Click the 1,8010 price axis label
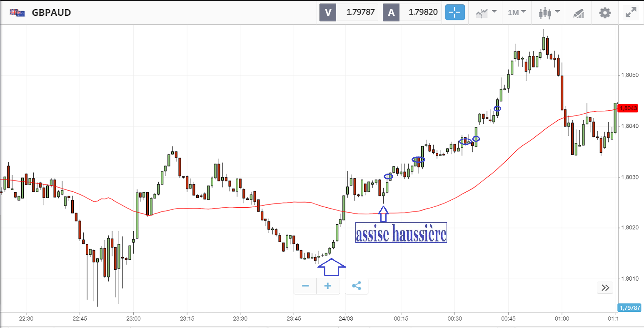 (629, 279)
